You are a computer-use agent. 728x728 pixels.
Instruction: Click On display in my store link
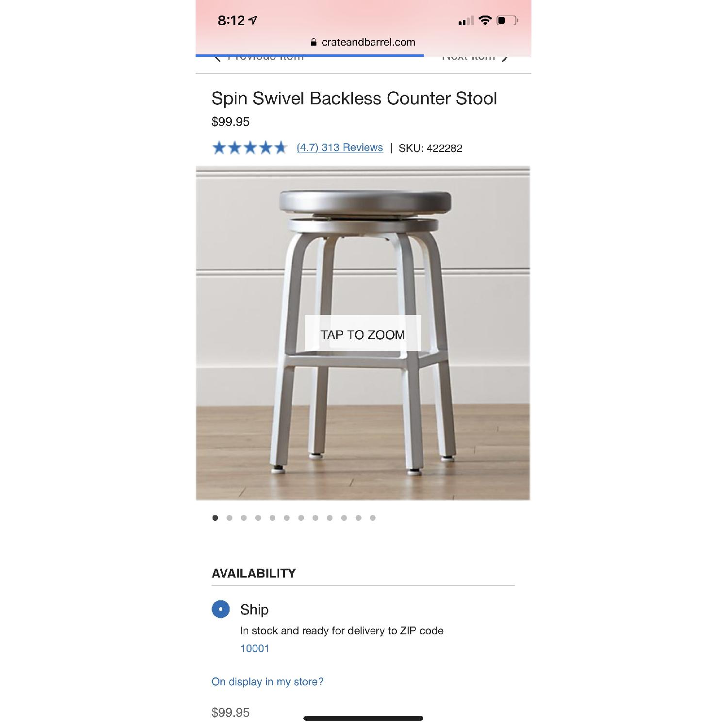pyautogui.click(x=267, y=681)
